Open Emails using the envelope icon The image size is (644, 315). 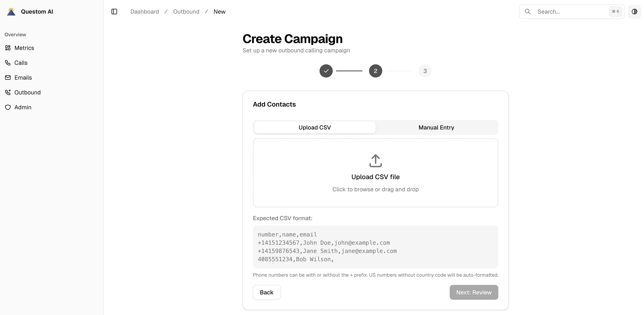point(8,78)
